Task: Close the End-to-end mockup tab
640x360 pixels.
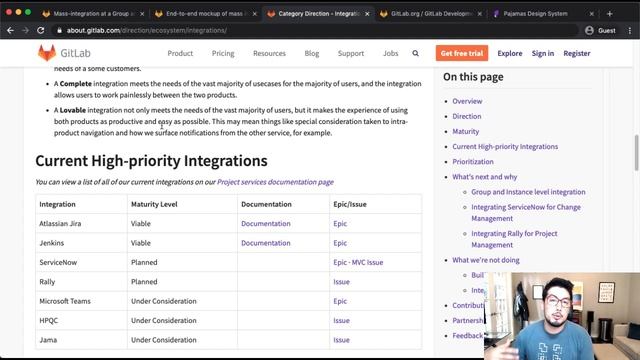Action: tap(255, 14)
